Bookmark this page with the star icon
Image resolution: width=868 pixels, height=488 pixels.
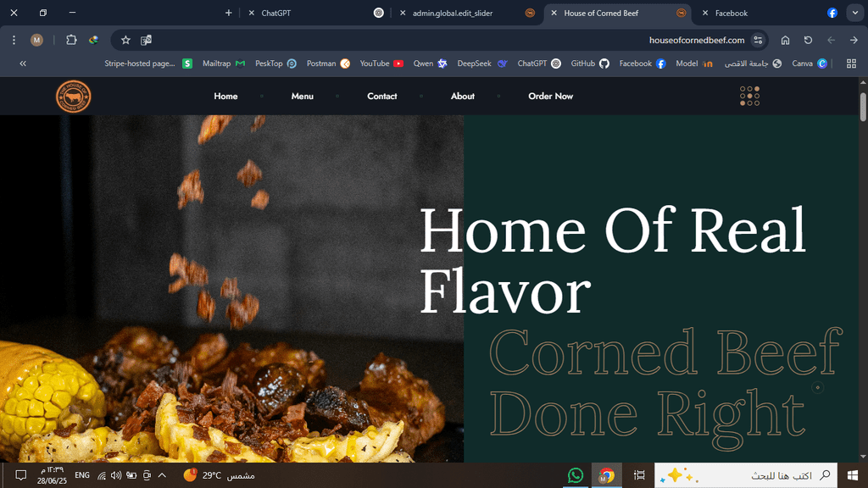tap(125, 40)
